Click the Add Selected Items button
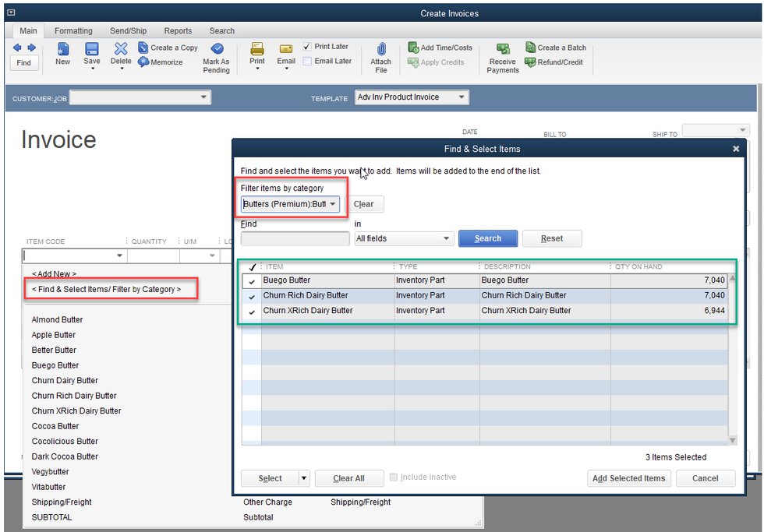Viewport: 764px width, 532px height. click(x=628, y=478)
